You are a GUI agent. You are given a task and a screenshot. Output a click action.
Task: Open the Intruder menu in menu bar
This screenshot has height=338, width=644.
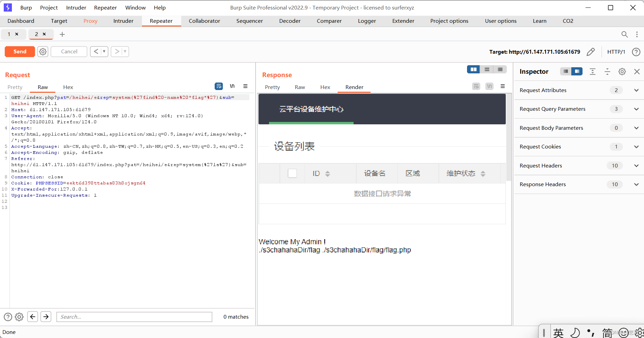click(x=76, y=7)
